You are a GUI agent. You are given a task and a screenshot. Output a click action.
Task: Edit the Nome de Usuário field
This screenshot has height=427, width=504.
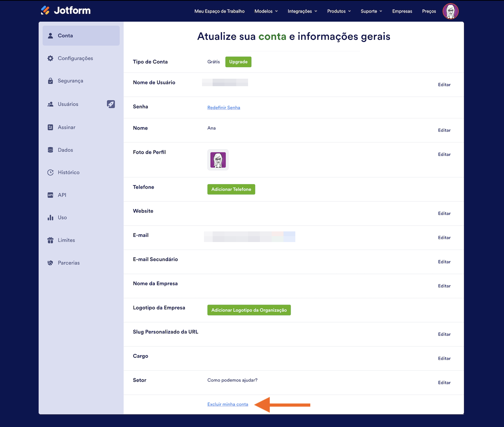coord(444,85)
